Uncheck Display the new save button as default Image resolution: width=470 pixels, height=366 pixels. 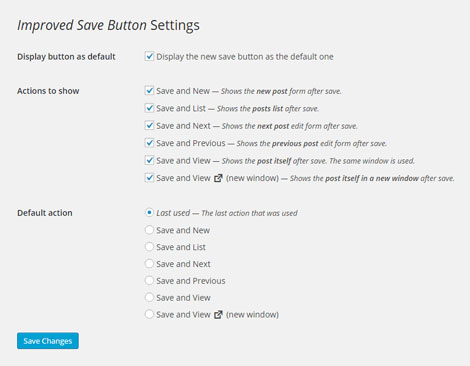point(149,56)
